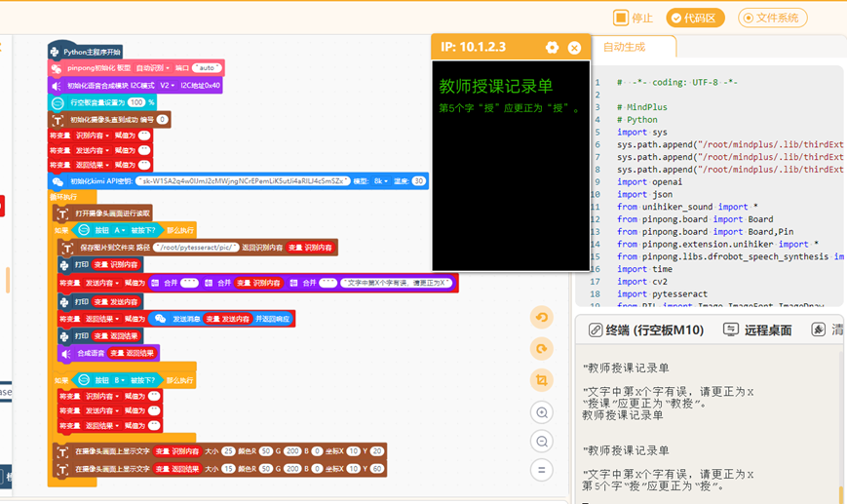Click T icon on 打开摄像头画面进行读取 block

point(62,213)
